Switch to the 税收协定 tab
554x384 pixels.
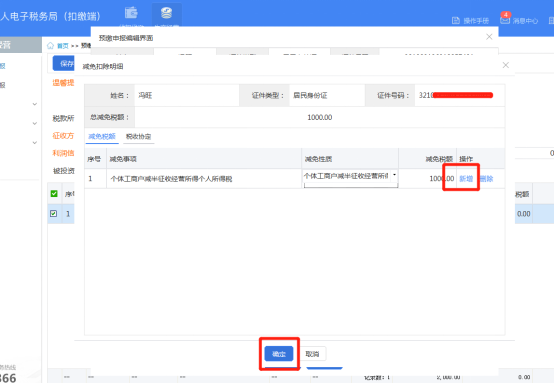tap(138, 136)
